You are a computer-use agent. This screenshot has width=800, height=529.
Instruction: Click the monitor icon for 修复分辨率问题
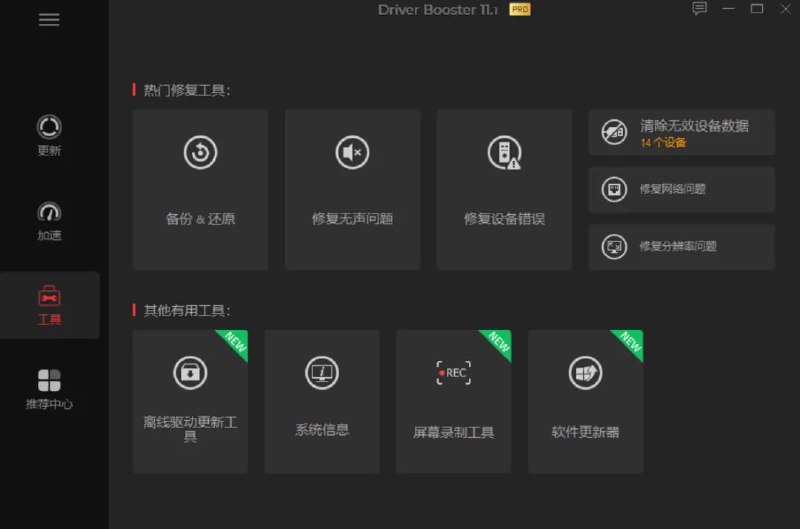(x=614, y=246)
